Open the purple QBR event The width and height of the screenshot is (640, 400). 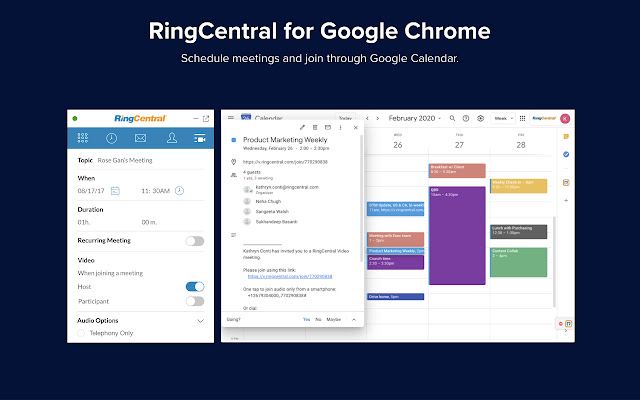pos(457,235)
